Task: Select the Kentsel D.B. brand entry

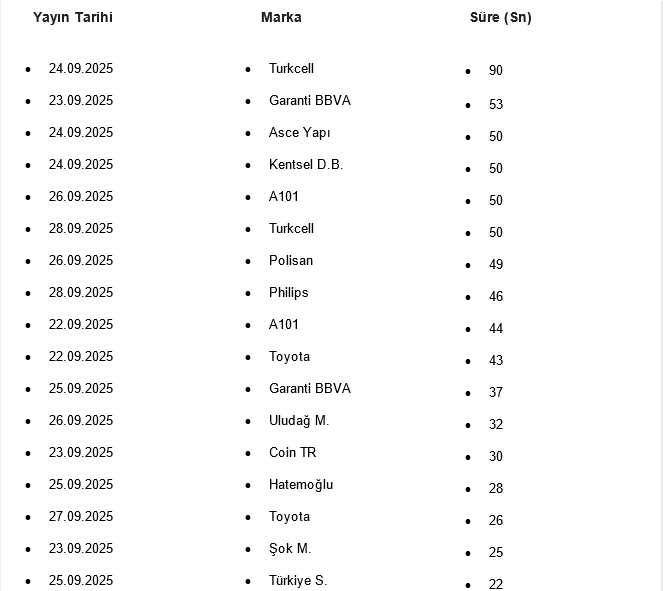Action: pyautogui.click(x=305, y=165)
